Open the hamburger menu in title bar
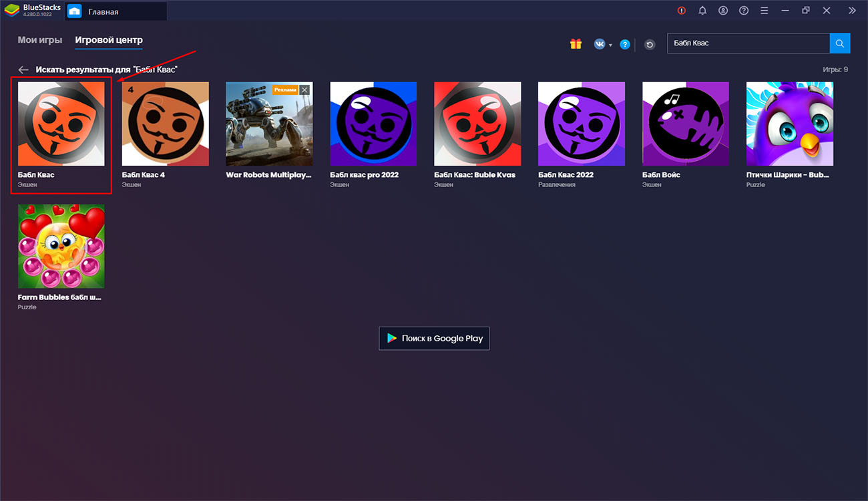Viewport: 868px width, 501px height. (x=765, y=11)
